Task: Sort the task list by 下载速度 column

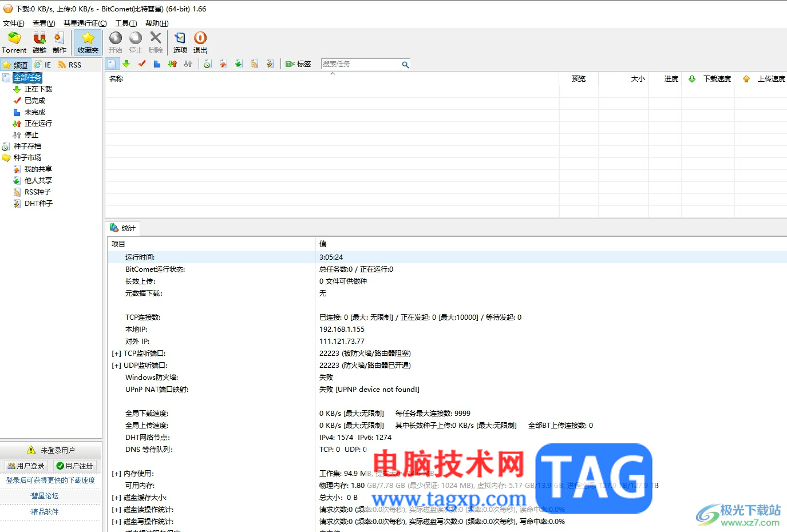Action: 709,79
